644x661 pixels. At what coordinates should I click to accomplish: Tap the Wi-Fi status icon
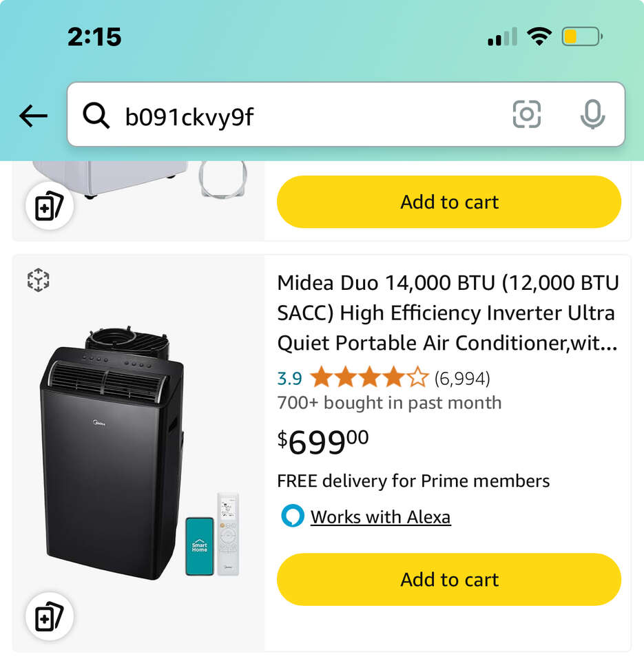[x=539, y=36]
